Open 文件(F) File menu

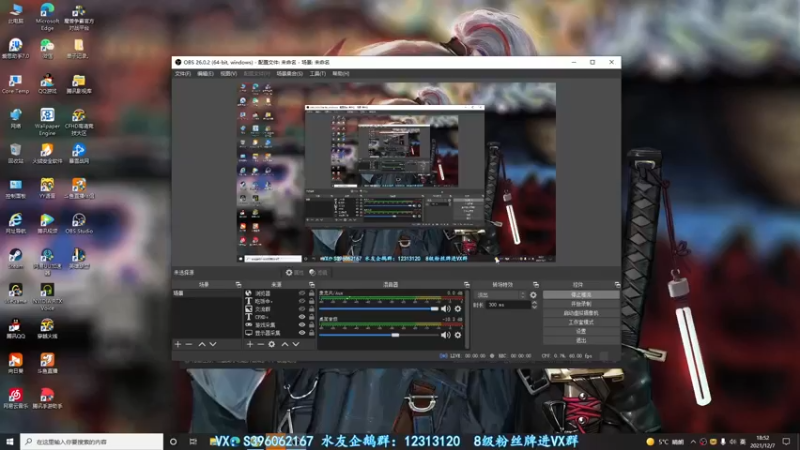(x=183, y=74)
